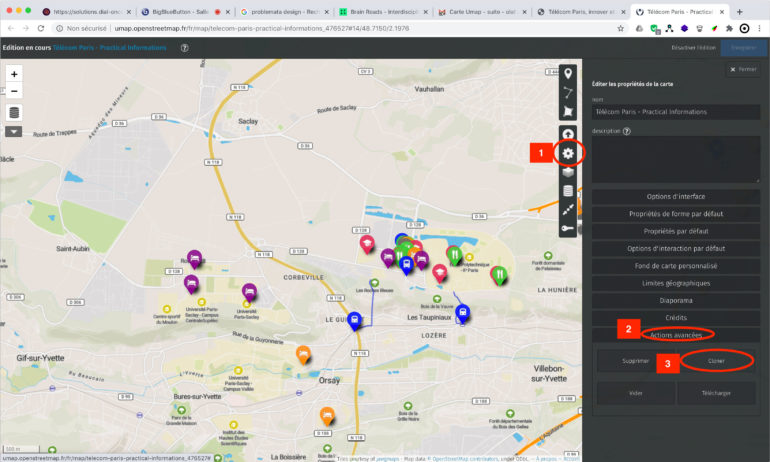Click the map name input field
The height and width of the screenshot is (462, 770).
(x=675, y=112)
